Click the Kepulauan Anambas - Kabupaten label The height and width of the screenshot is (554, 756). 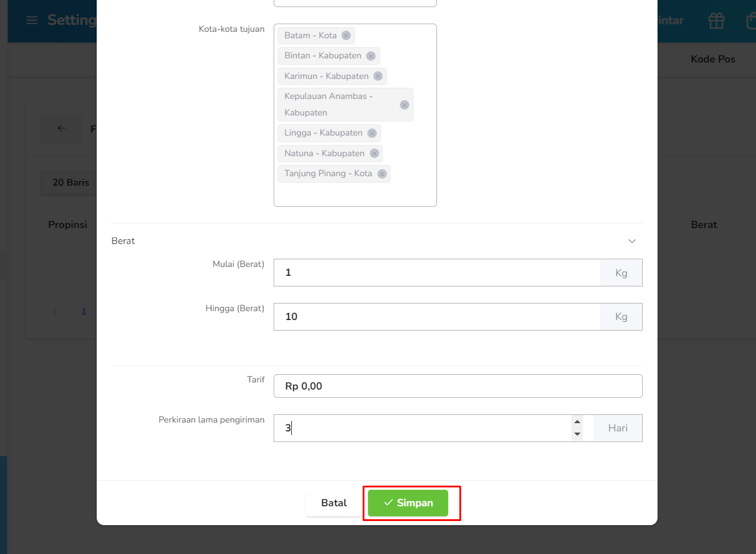[328, 104]
